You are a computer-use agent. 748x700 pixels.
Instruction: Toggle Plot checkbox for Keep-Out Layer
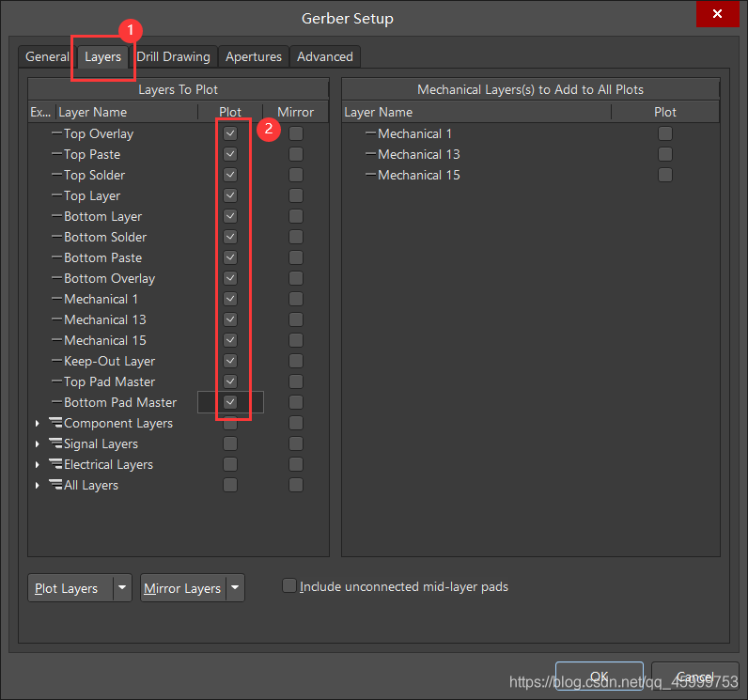coord(230,361)
